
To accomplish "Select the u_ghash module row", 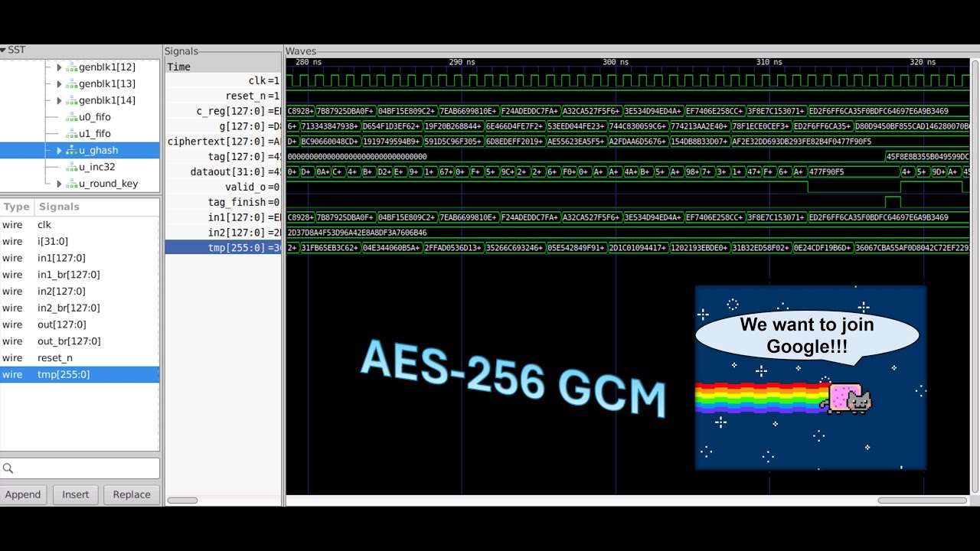I will (x=80, y=151).
